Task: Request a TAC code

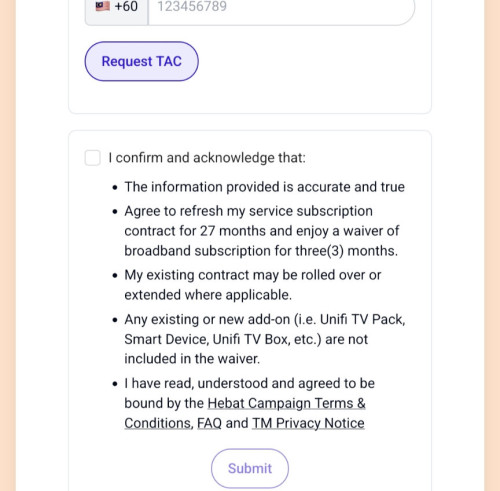Action: (142, 61)
